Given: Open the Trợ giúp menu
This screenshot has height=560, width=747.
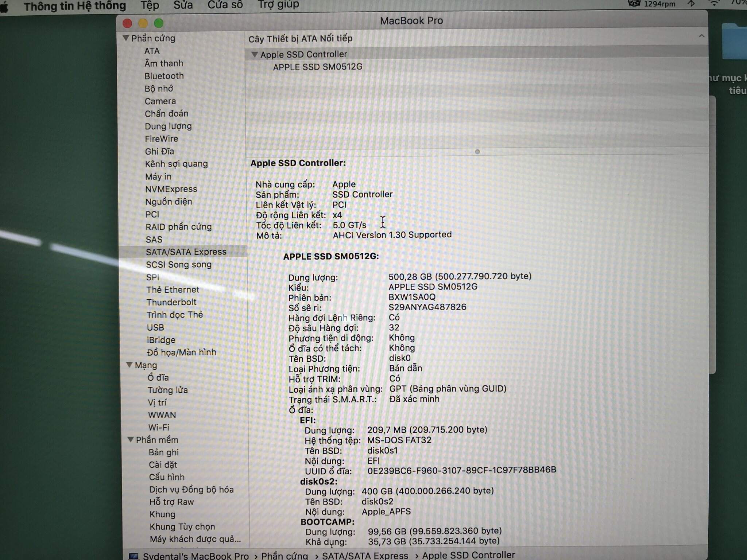Looking at the screenshot, I should (278, 4).
